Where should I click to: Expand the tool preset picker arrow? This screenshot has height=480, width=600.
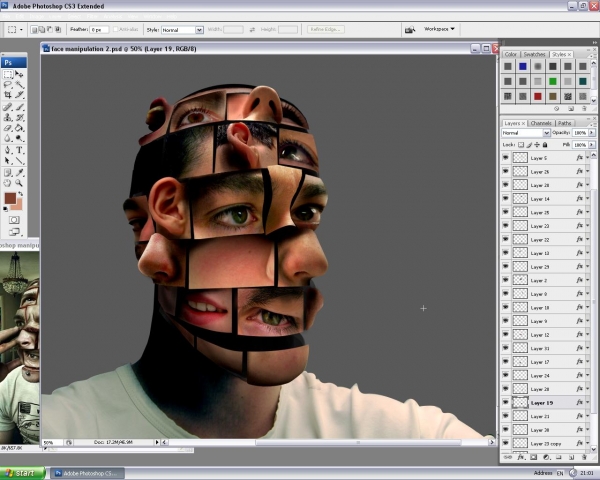pyautogui.click(x=21, y=29)
